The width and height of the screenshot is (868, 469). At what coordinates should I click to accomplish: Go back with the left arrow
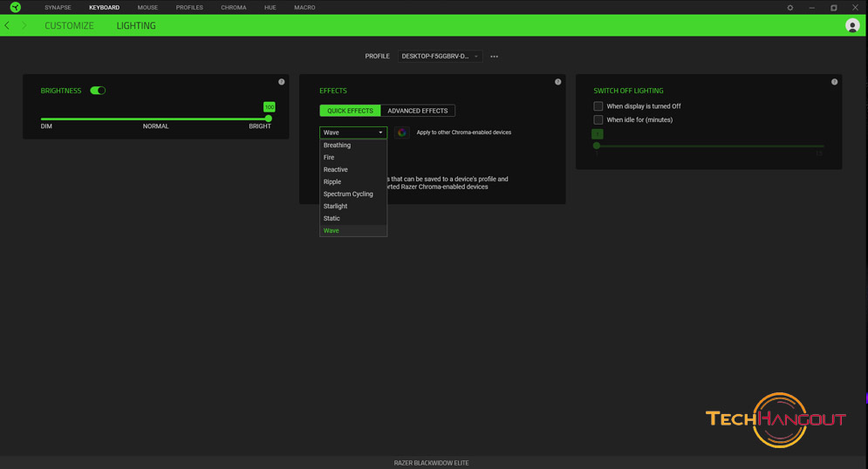pyautogui.click(x=7, y=25)
